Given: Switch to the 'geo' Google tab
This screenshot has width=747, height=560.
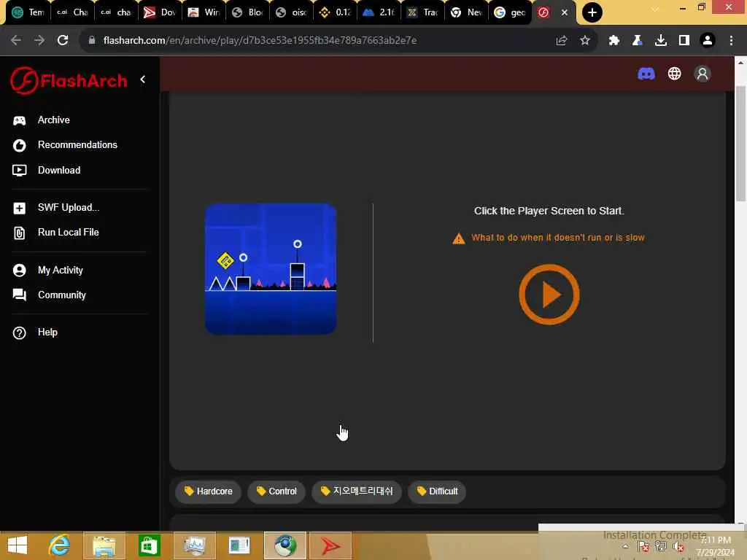Looking at the screenshot, I should 510,13.
